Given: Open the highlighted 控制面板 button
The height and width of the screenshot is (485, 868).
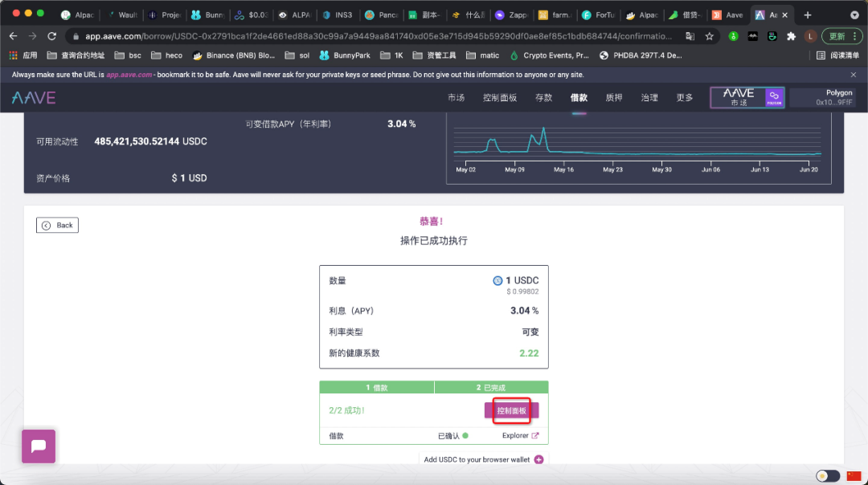Looking at the screenshot, I should point(511,410).
